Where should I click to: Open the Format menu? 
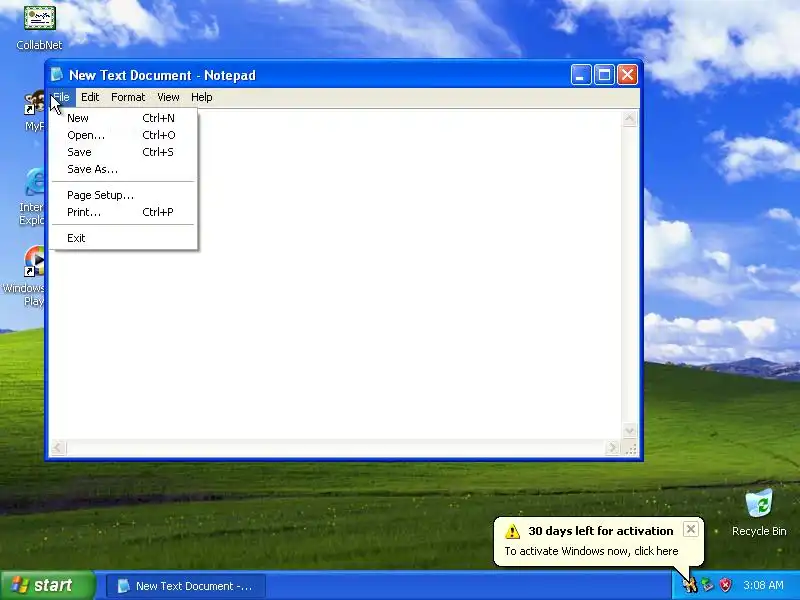pyautogui.click(x=128, y=97)
